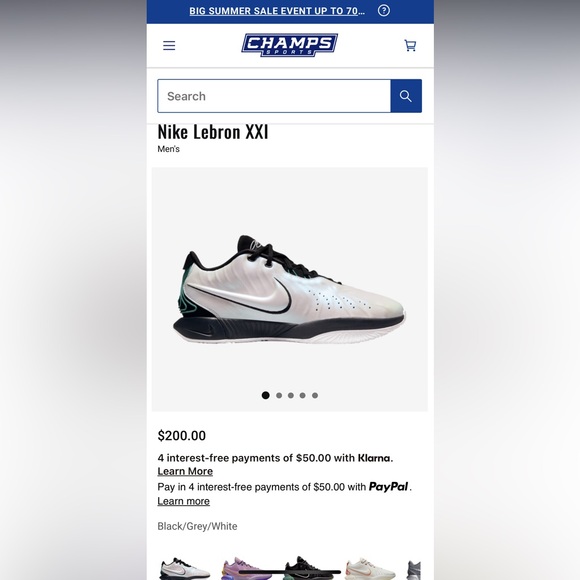Screen dimensions: 580x580
Task: Choose the white and black colorway thumbnail
Action: 185,568
